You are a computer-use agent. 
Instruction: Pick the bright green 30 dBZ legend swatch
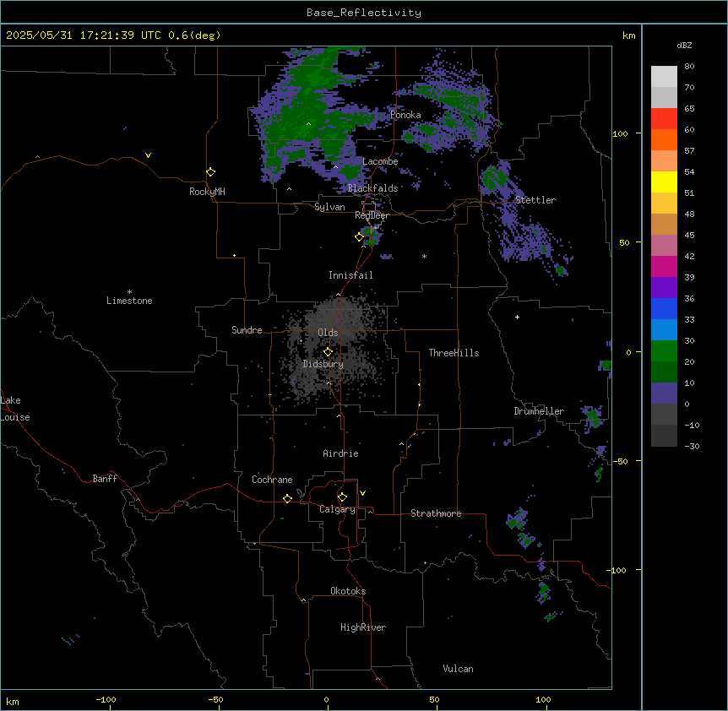point(664,351)
